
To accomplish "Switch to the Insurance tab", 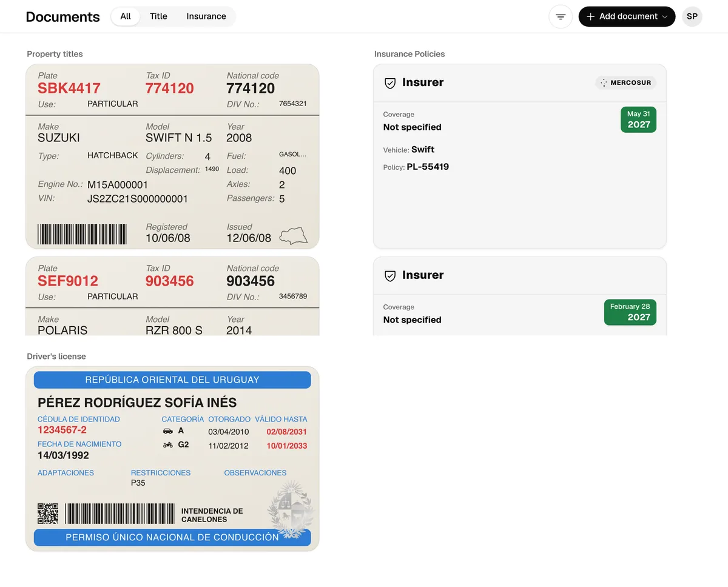I will point(206,16).
